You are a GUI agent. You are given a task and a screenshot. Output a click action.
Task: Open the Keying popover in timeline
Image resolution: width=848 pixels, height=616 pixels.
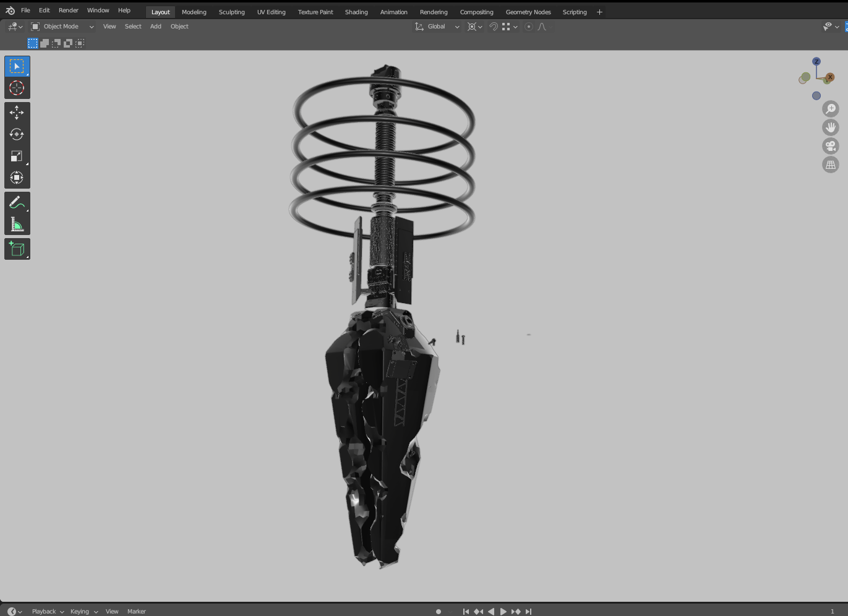(84, 612)
